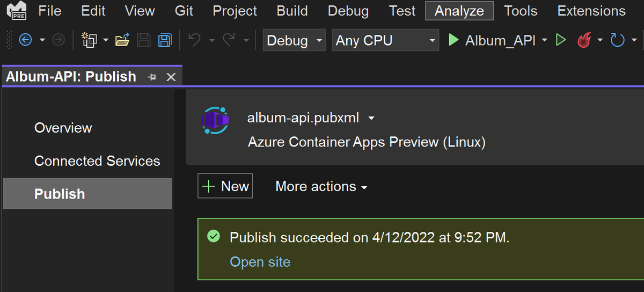Click the Start Without Debugging outline play icon
The image size is (644, 292).
tap(561, 40)
